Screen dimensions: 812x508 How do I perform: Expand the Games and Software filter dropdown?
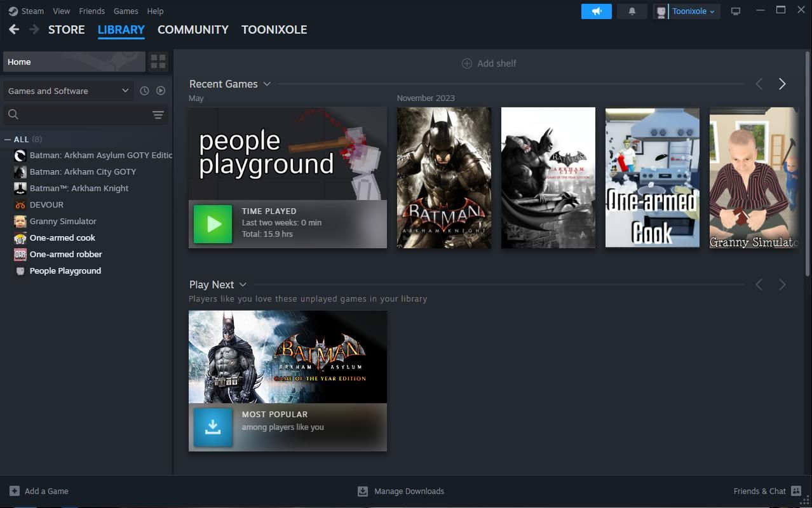click(x=69, y=91)
